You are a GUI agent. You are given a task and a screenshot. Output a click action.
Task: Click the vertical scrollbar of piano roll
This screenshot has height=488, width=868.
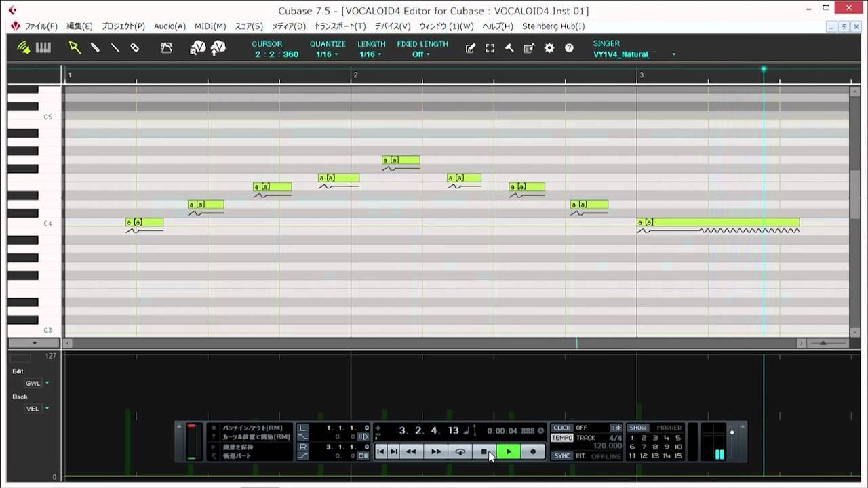(855, 195)
